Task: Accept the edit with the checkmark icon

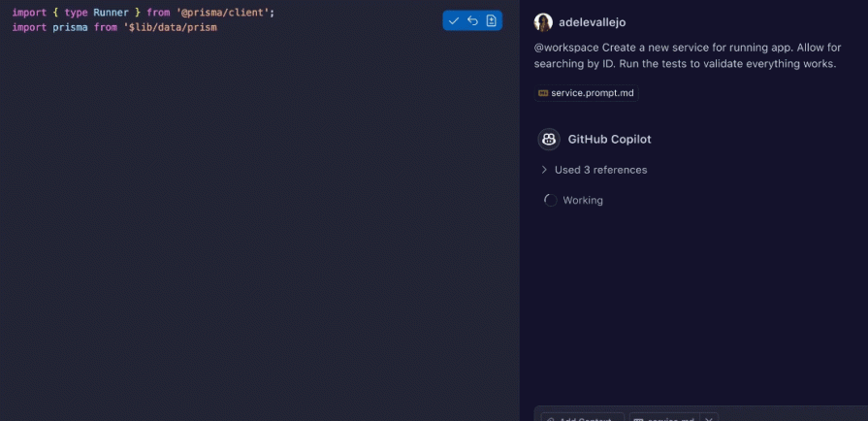Action: (x=454, y=21)
